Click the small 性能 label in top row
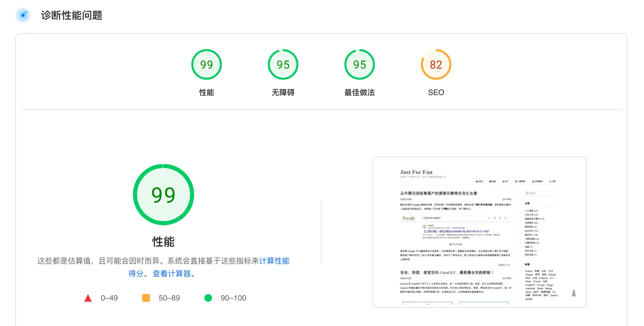644x326 pixels. coord(206,93)
